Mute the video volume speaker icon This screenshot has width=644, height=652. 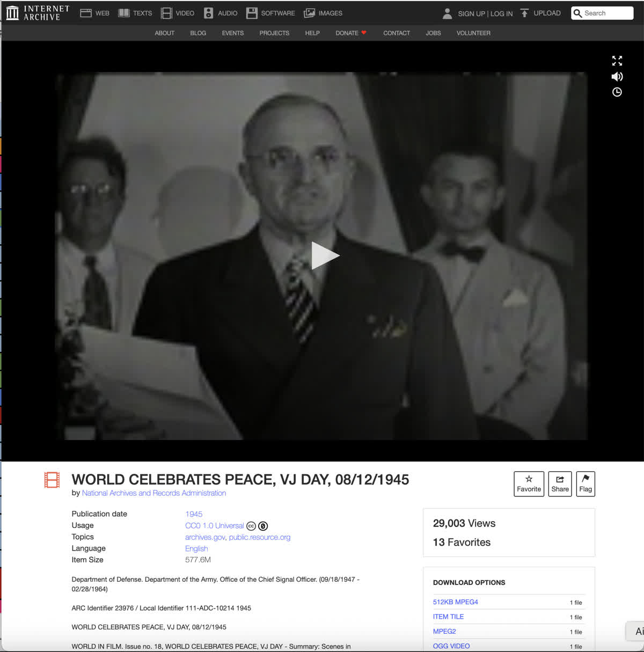pyautogui.click(x=617, y=77)
